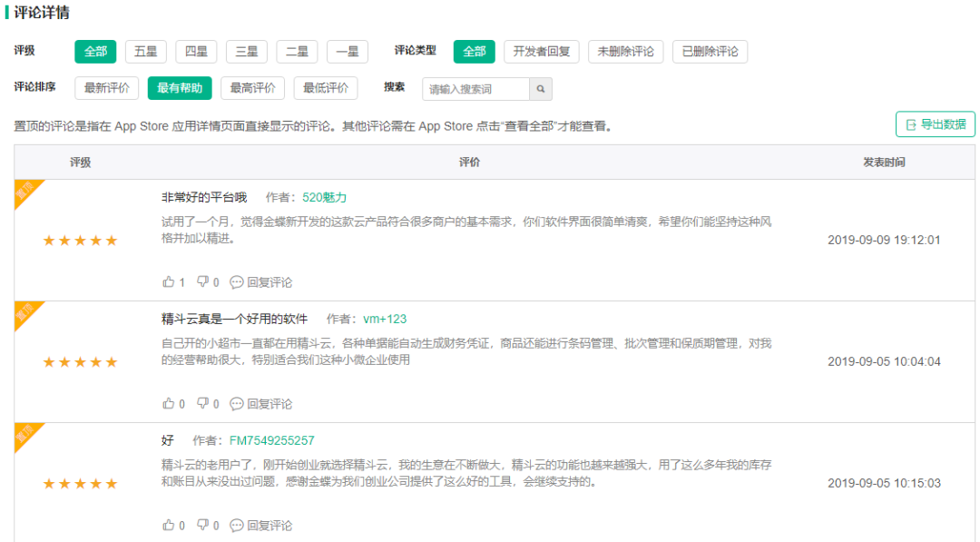Export data with 导出数据 button
The height and width of the screenshot is (542, 980).
pos(935,124)
